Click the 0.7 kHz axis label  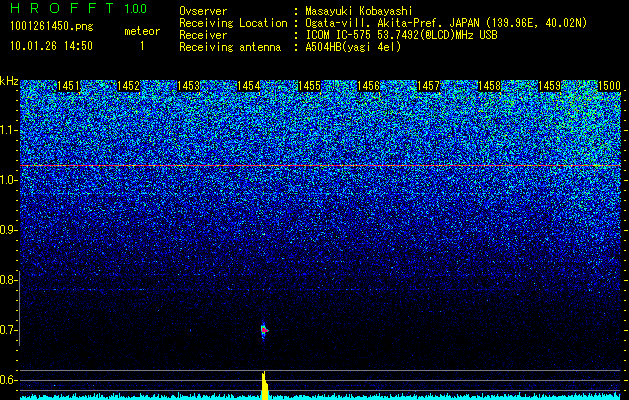[8, 330]
